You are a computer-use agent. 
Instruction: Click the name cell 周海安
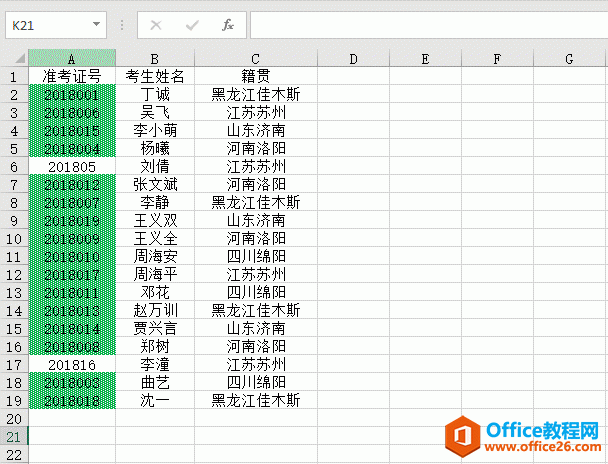(x=155, y=256)
